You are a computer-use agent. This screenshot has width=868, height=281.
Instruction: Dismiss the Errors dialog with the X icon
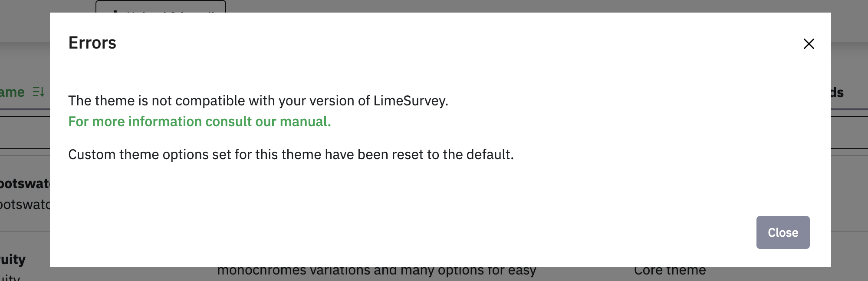click(809, 44)
